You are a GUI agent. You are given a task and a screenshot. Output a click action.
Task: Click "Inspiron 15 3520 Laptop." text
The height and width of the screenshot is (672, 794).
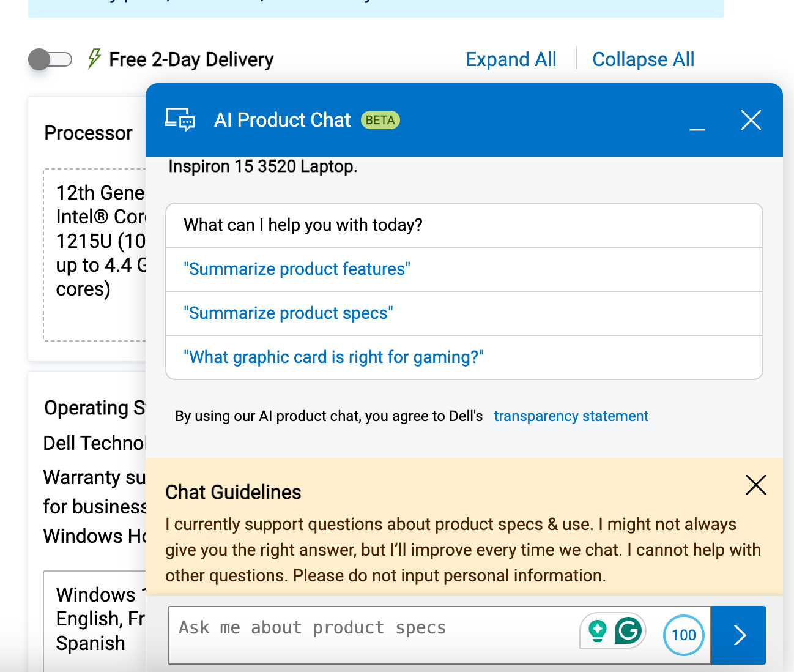coord(262,166)
